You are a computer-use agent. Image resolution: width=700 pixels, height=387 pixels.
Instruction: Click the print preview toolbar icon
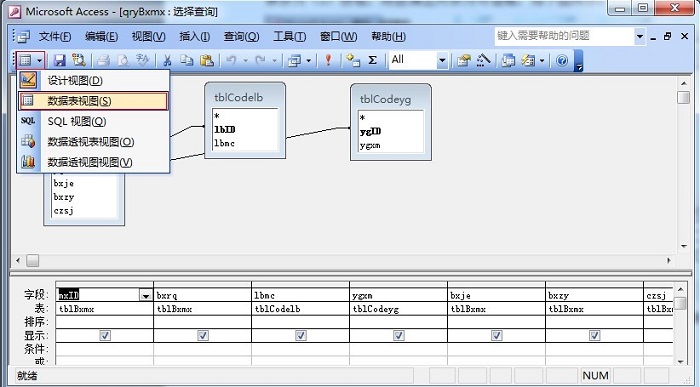coord(123,60)
